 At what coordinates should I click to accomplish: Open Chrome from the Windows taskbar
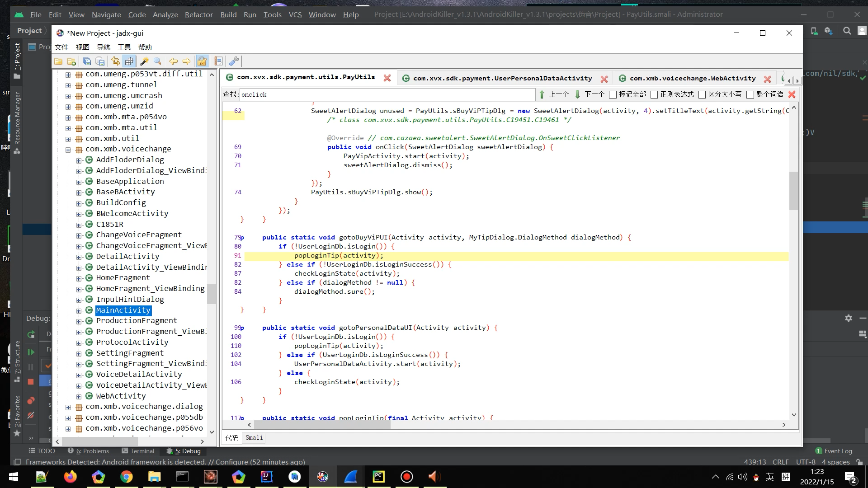(x=126, y=477)
